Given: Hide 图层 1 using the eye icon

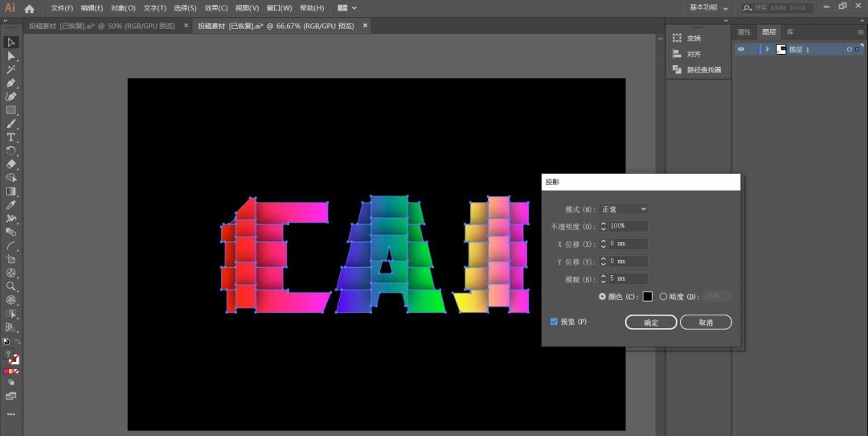Looking at the screenshot, I should pyautogui.click(x=741, y=49).
